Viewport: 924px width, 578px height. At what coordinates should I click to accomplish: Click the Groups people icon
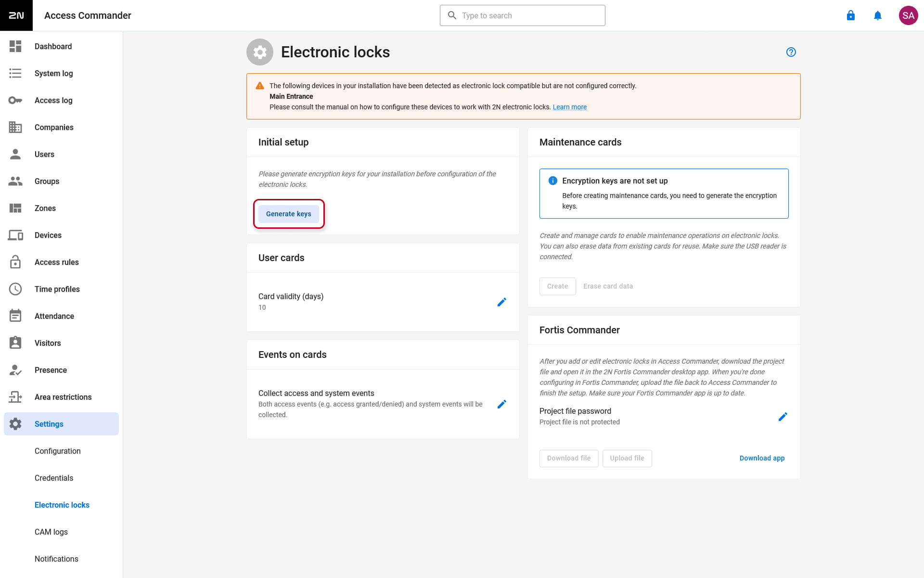point(15,181)
